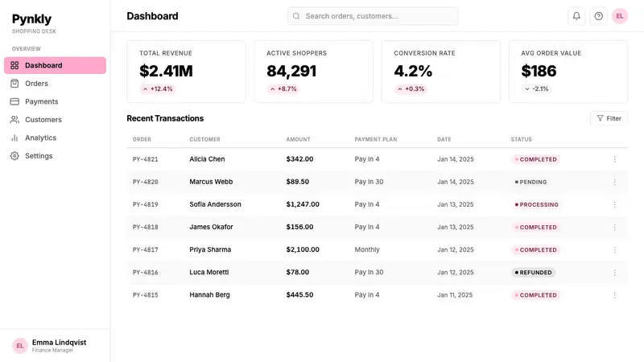Open row actions for order PY-4817

point(614,249)
